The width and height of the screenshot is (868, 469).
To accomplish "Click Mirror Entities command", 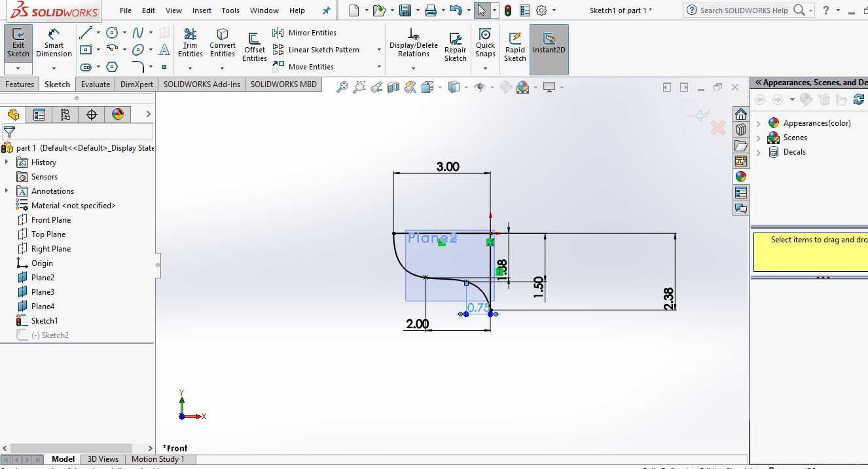I will [304, 33].
